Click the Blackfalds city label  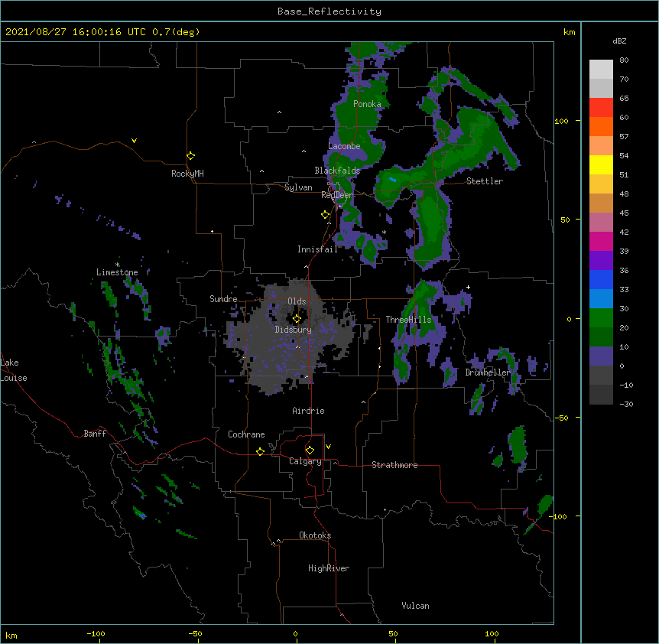337,171
